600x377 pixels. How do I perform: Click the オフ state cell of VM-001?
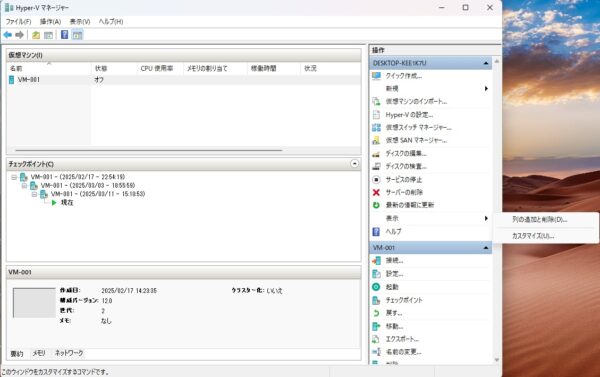pos(99,80)
